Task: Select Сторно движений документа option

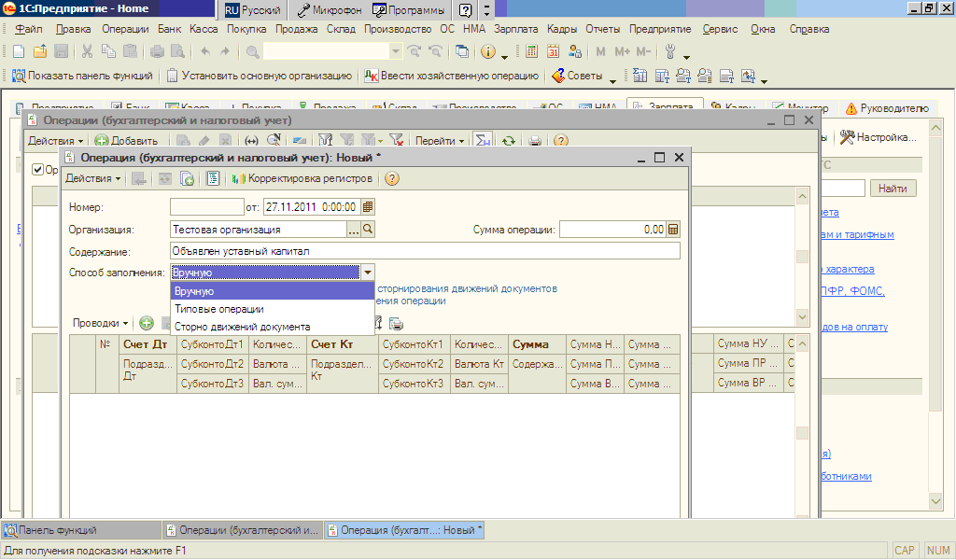Action: pyautogui.click(x=273, y=327)
